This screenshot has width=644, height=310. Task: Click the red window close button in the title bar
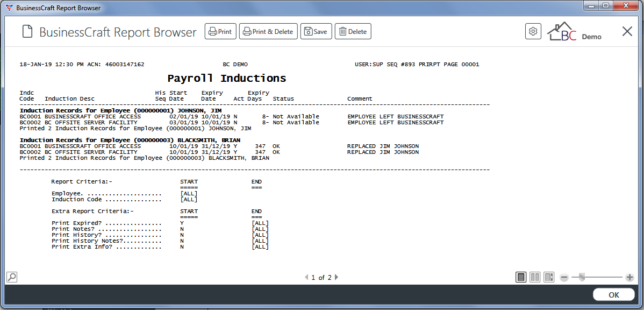(626, 6)
